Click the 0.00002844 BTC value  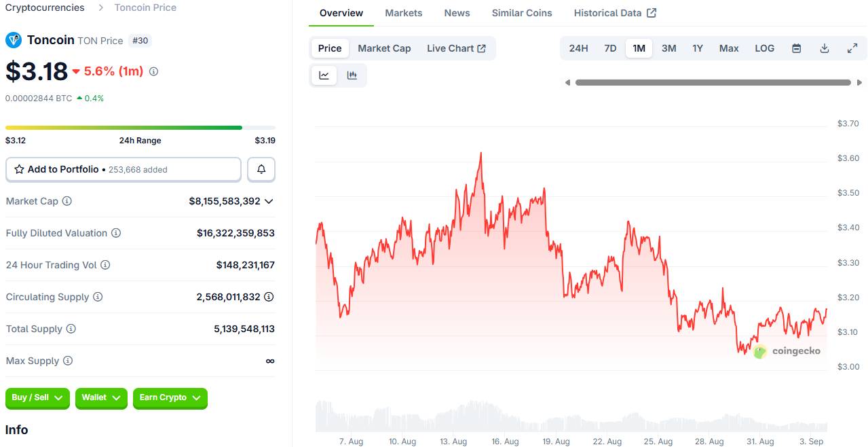click(39, 98)
